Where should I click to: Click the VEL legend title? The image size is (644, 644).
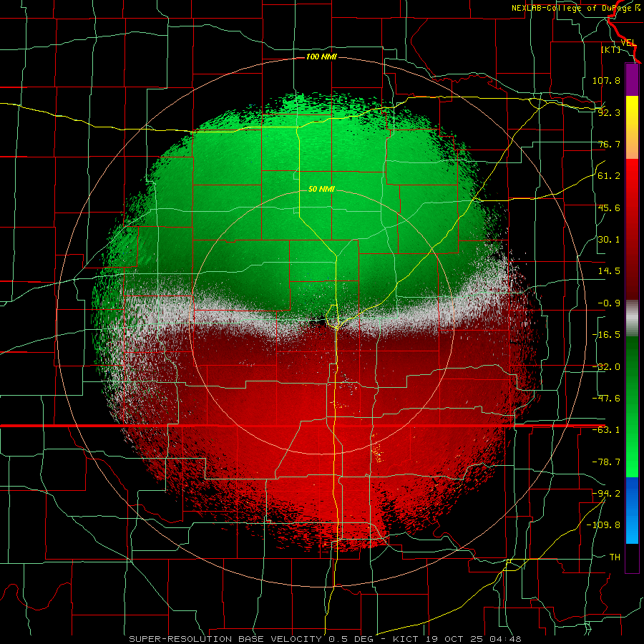(x=628, y=43)
